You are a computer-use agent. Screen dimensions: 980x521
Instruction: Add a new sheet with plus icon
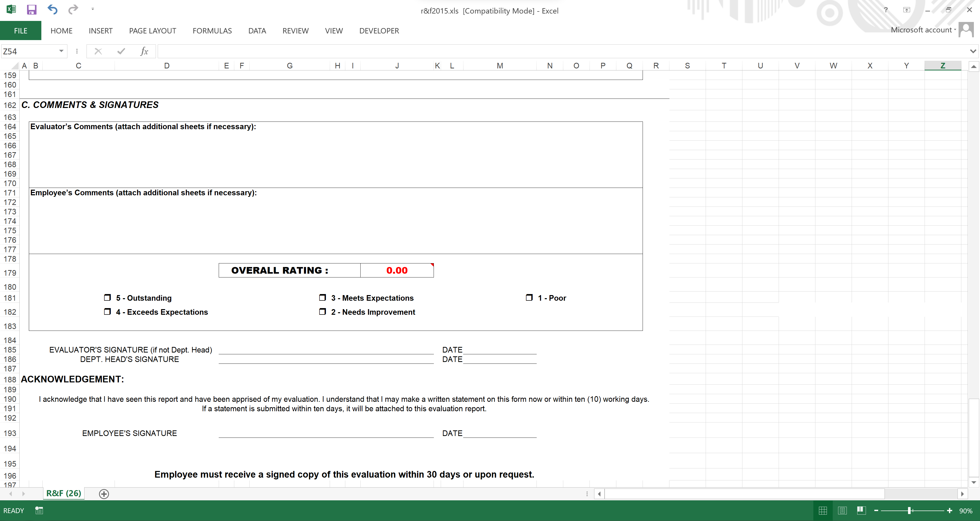[104, 494]
